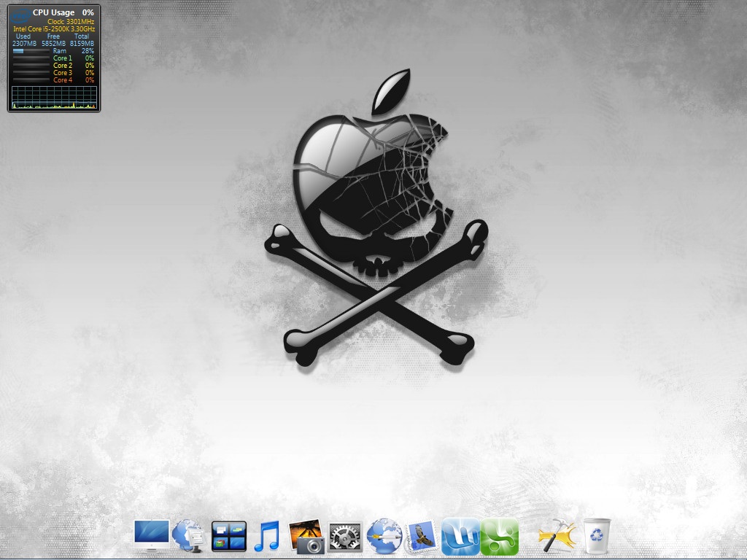747x560 pixels.
Task: Click the CPU history graph
Action: click(54, 98)
